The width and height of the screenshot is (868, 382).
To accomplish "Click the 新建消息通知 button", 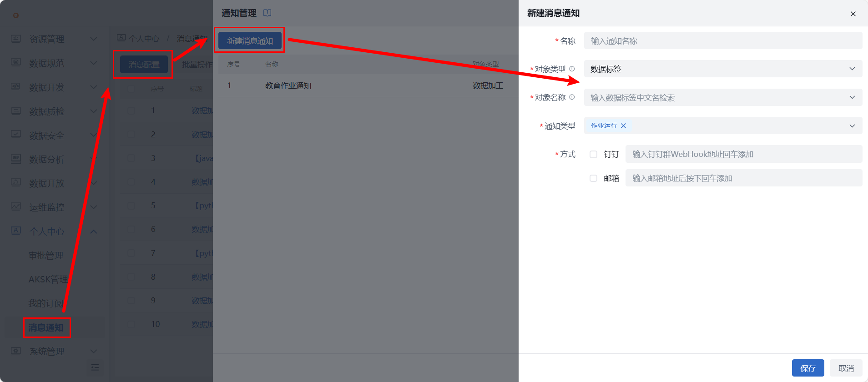I will click(250, 40).
